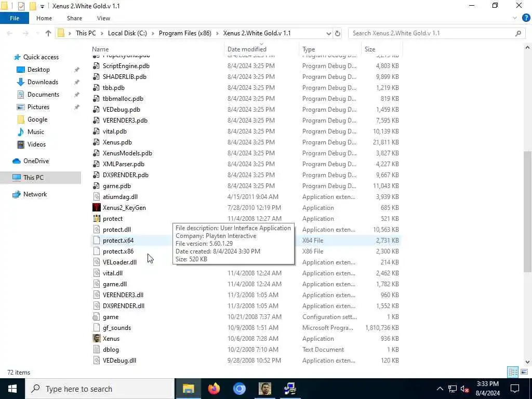Click the scrollbar down arrow
Viewport: 532px width, 399px height.
click(x=528, y=362)
